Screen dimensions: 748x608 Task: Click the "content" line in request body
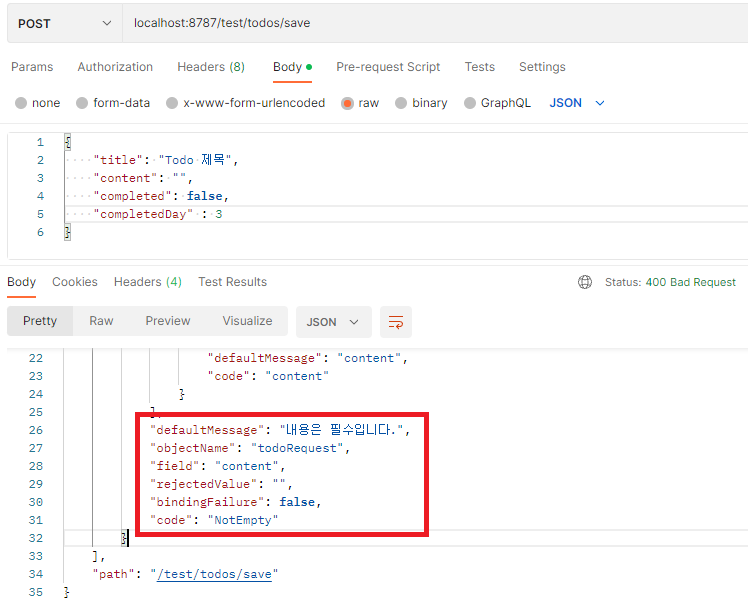[143, 178]
